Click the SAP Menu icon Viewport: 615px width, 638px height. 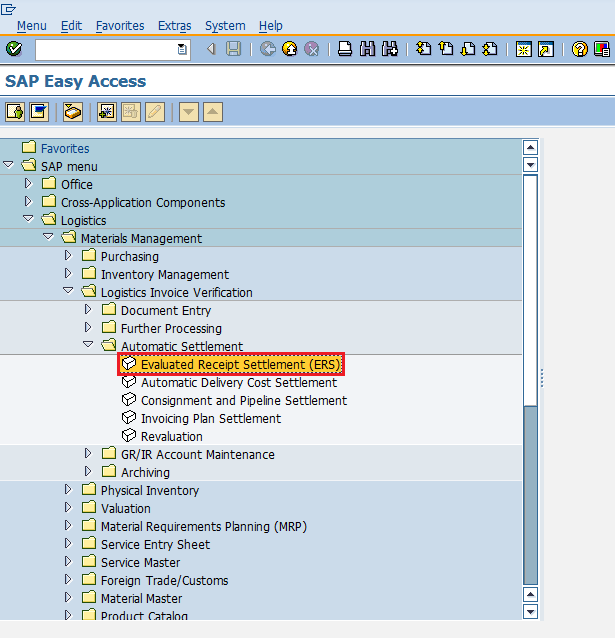pos(39,112)
